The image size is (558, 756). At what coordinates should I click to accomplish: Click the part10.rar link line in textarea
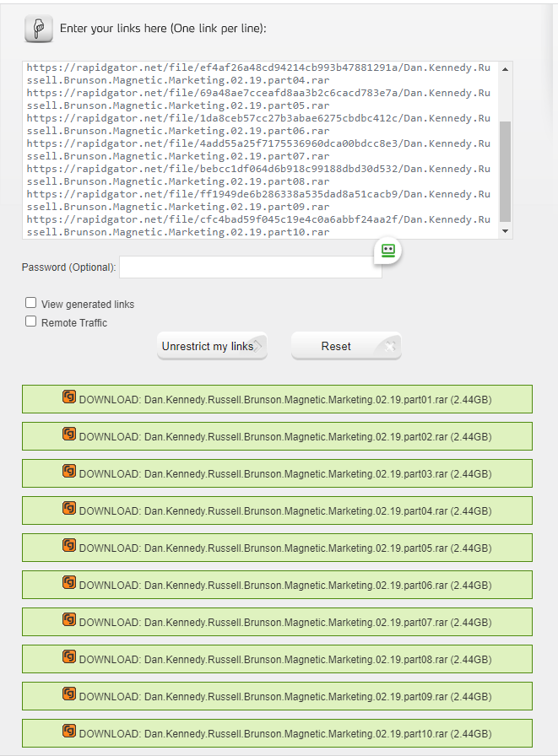258,225
